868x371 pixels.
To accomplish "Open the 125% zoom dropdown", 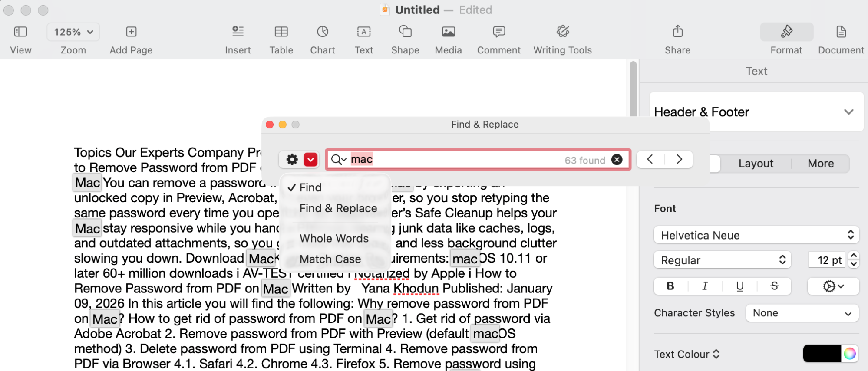I will click(x=73, y=32).
